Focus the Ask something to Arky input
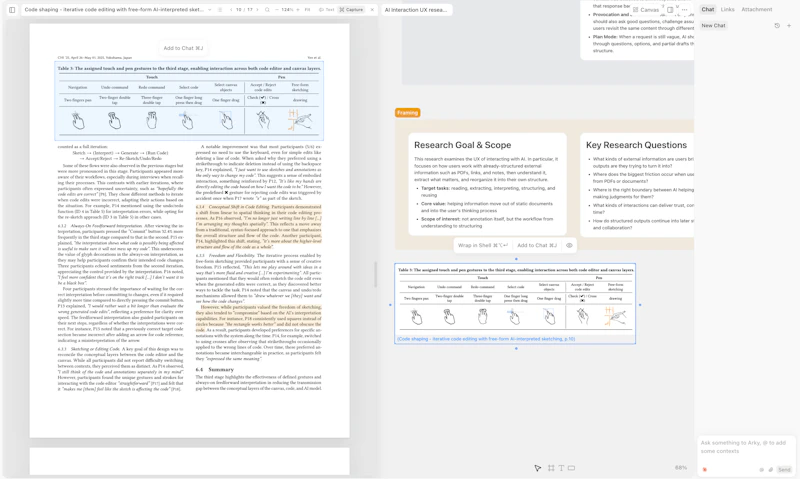The width and height of the screenshot is (800, 479). 746,447
